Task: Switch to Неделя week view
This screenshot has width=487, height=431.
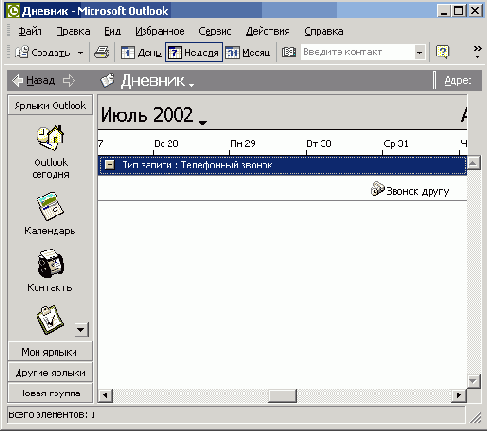Action: [194, 52]
